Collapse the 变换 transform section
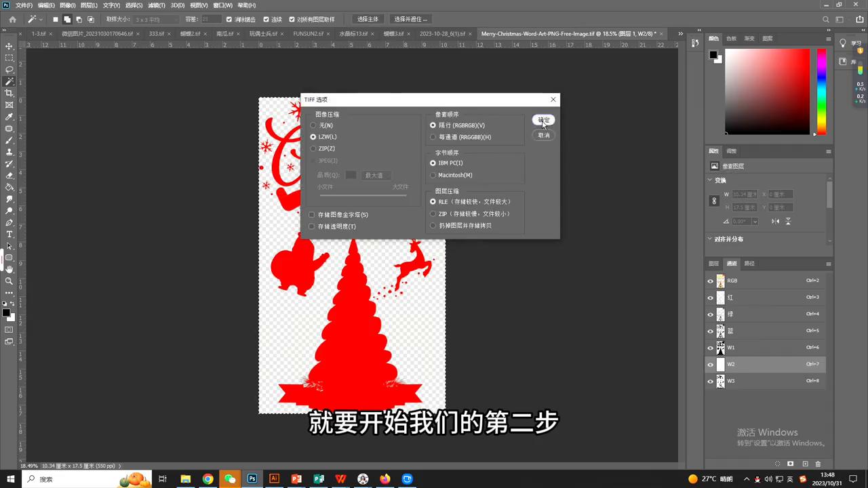Viewport: 868px width, 488px height. (x=709, y=180)
